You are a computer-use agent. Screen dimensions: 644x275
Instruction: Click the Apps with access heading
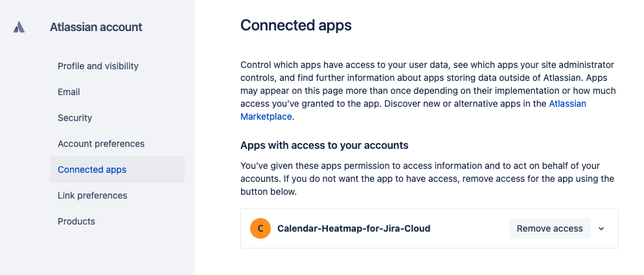pyautogui.click(x=324, y=145)
